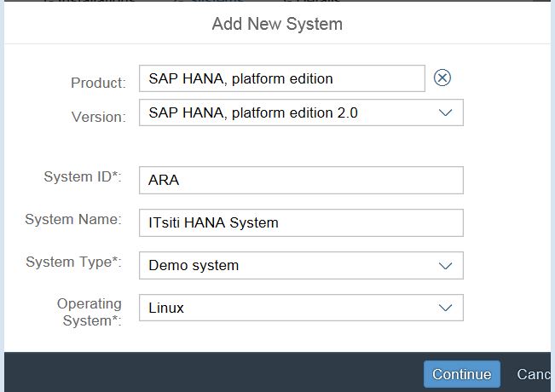Click the System ID label
This screenshot has width=555, height=392.
(83, 176)
